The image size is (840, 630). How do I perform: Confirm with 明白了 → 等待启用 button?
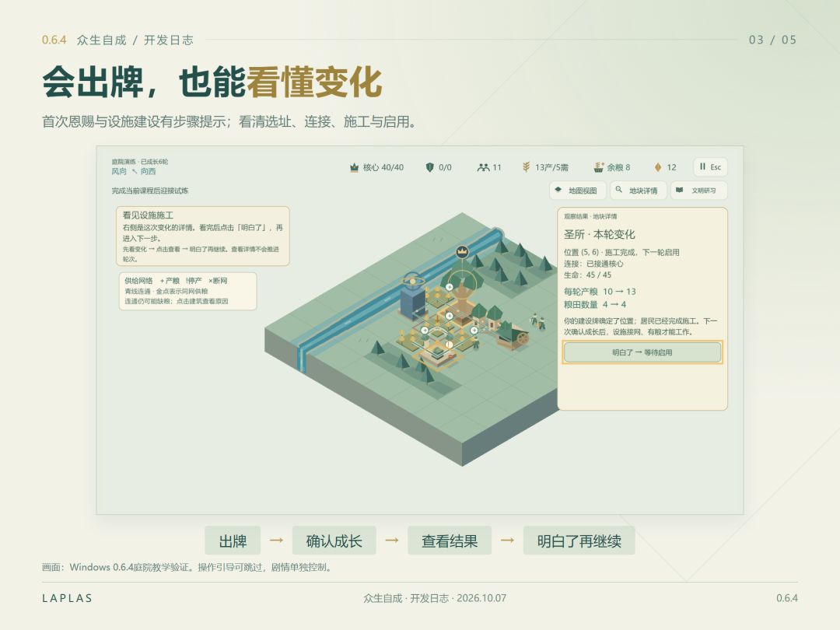pos(642,352)
